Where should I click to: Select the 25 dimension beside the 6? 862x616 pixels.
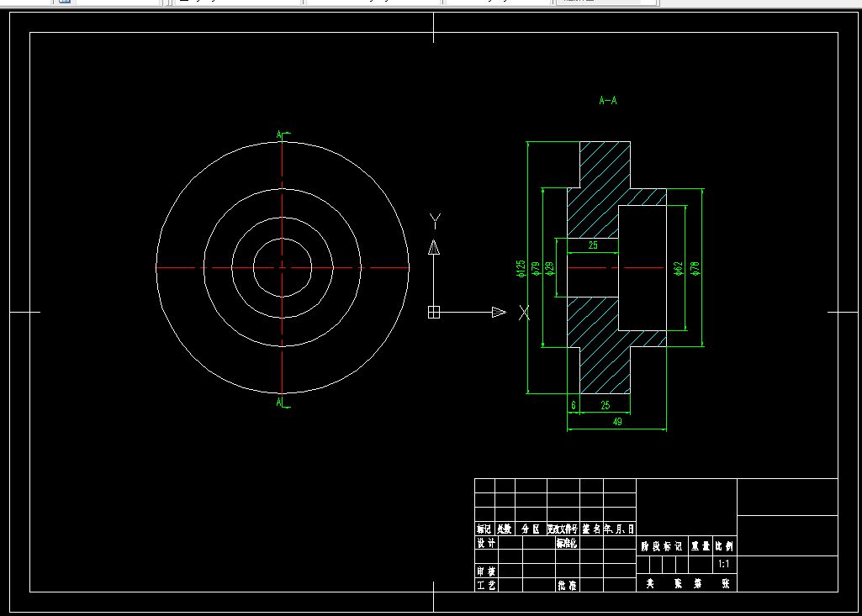[606, 405]
